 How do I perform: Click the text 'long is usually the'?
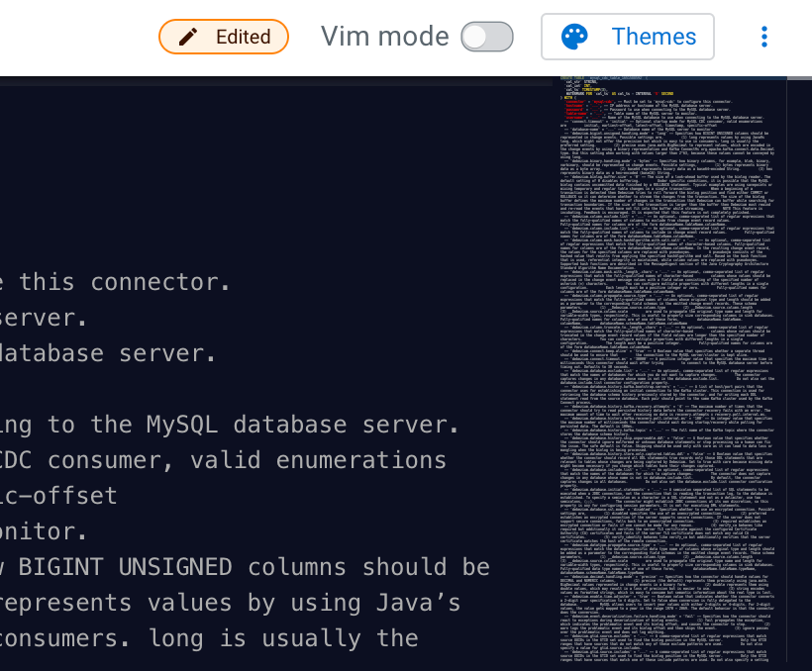click(x=284, y=638)
